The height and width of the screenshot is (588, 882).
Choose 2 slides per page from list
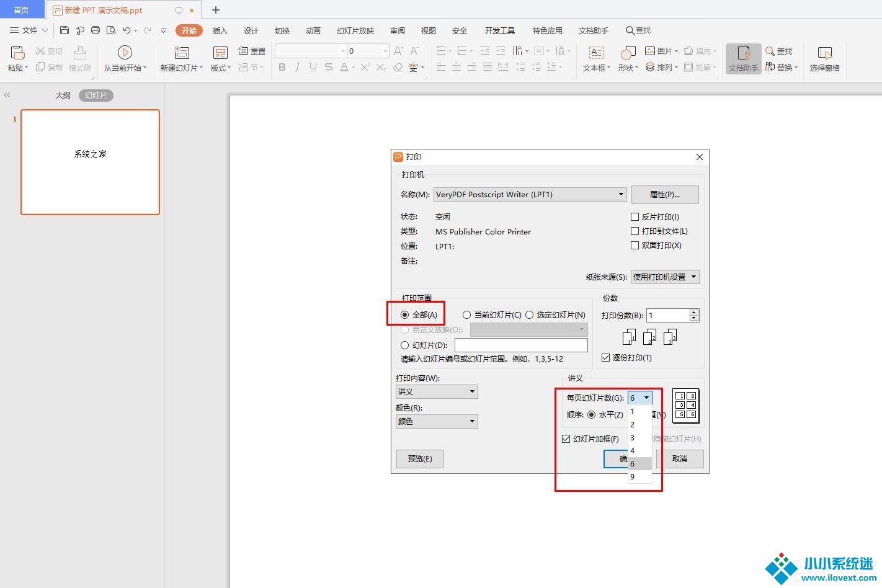coord(640,424)
